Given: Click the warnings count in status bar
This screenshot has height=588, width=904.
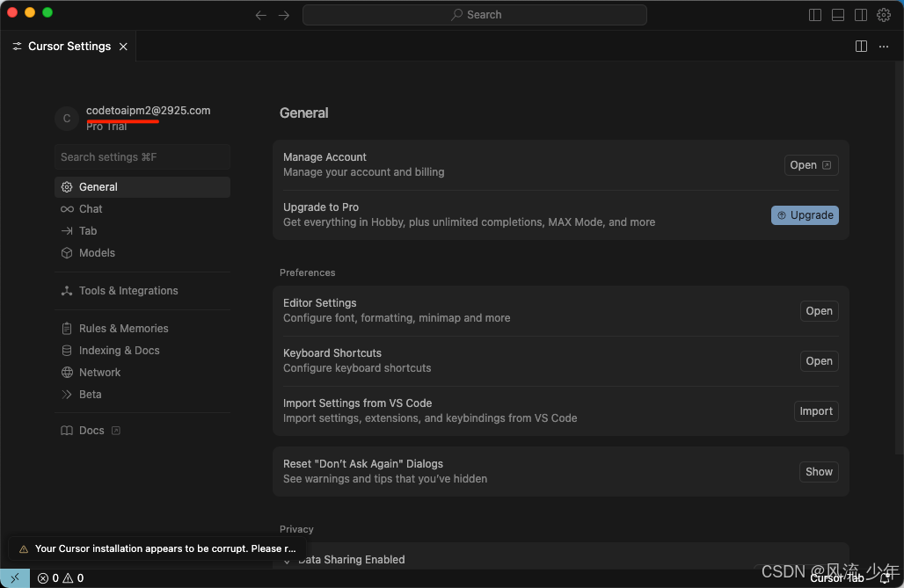Looking at the screenshot, I should [73, 577].
